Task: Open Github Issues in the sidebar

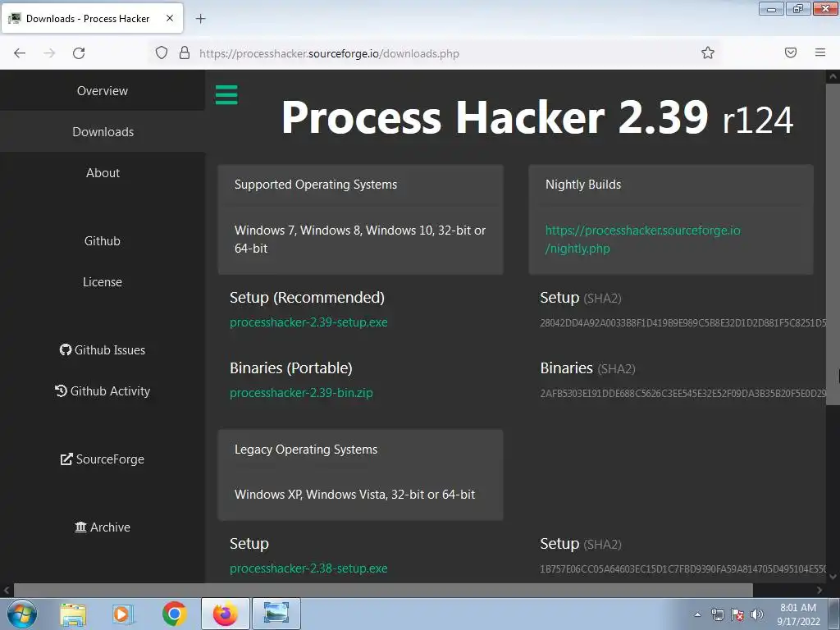Action: click(103, 349)
